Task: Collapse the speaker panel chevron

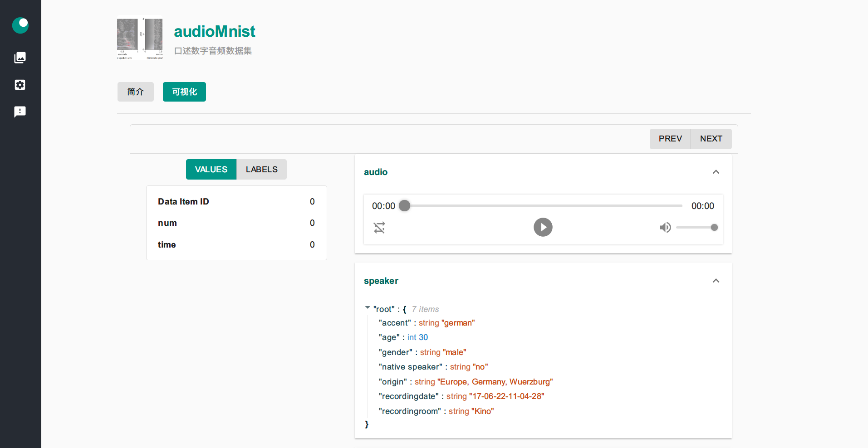Action: pyautogui.click(x=716, y=281)
